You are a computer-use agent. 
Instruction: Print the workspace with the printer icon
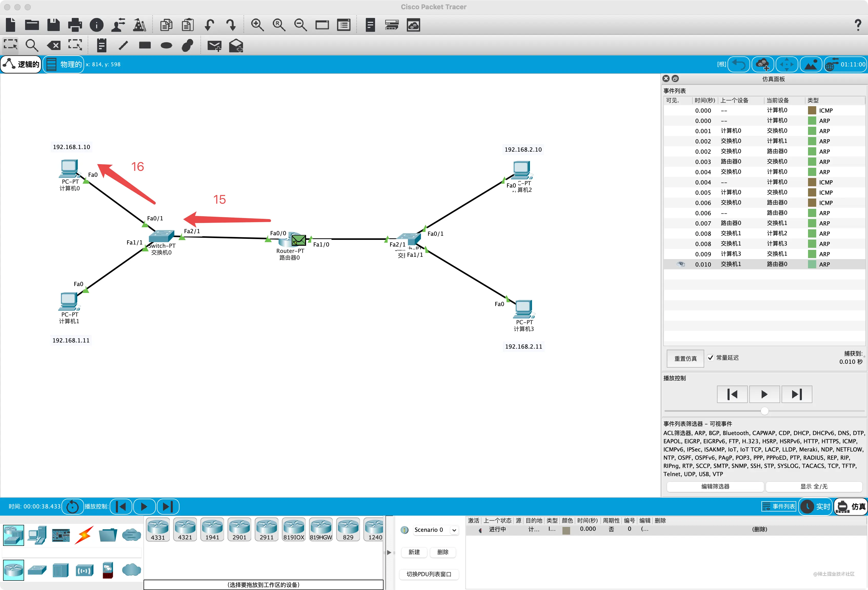75,25
